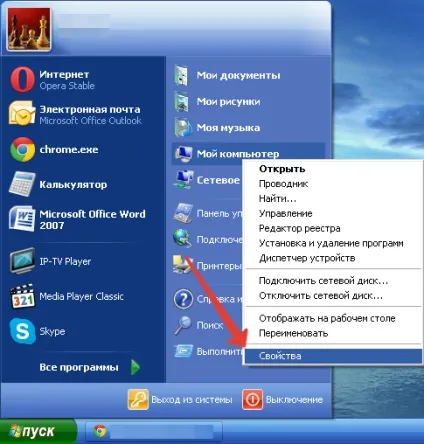
Task: Open Opera Stable browser icon
Action: (22, 80)
